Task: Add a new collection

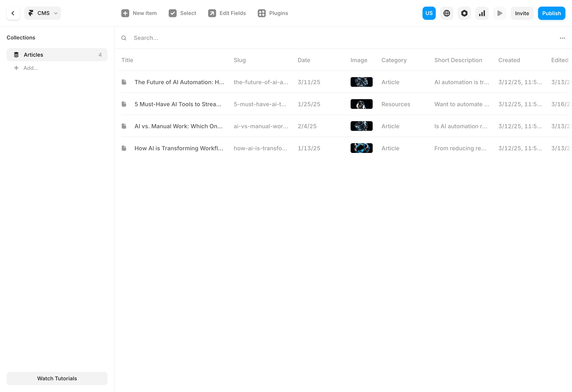Action: [31, 68]
